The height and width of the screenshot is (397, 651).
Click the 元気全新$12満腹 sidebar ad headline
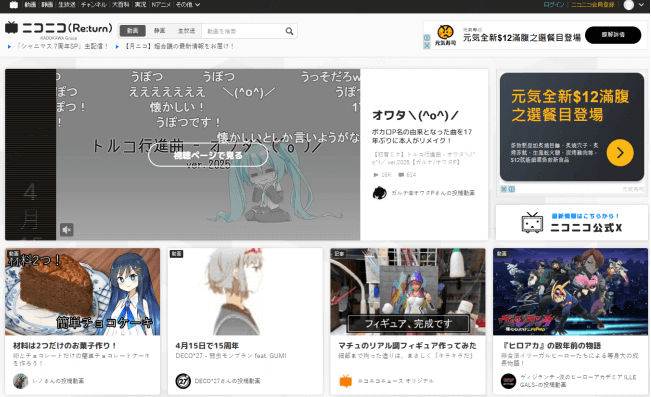570,105
